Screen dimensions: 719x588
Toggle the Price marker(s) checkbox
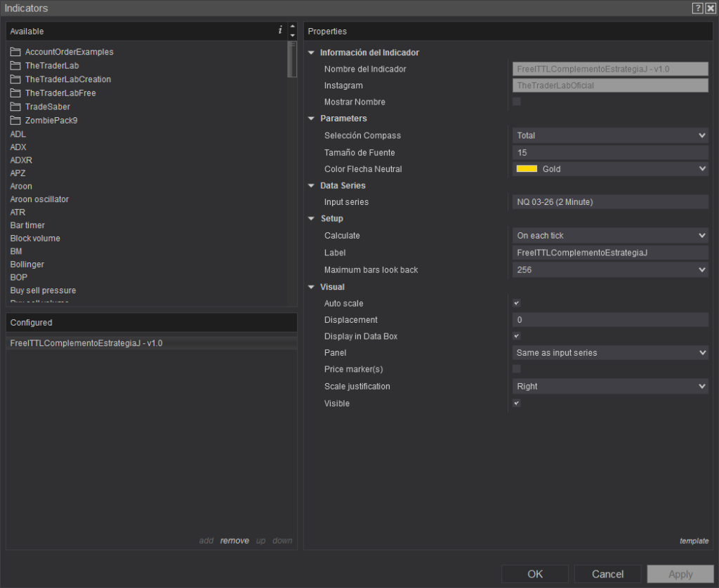point(517,369)
